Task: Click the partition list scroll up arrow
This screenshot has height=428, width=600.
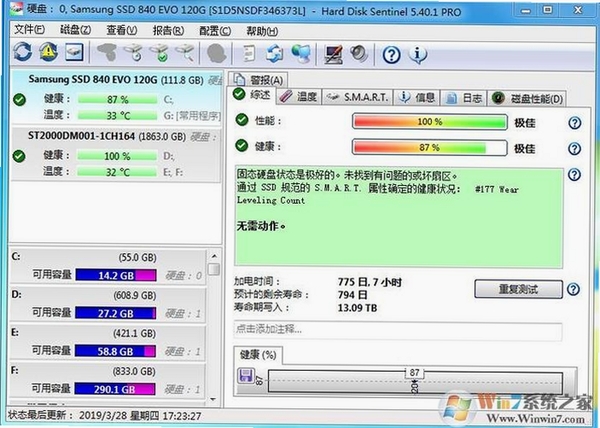Action: (214, 255)
